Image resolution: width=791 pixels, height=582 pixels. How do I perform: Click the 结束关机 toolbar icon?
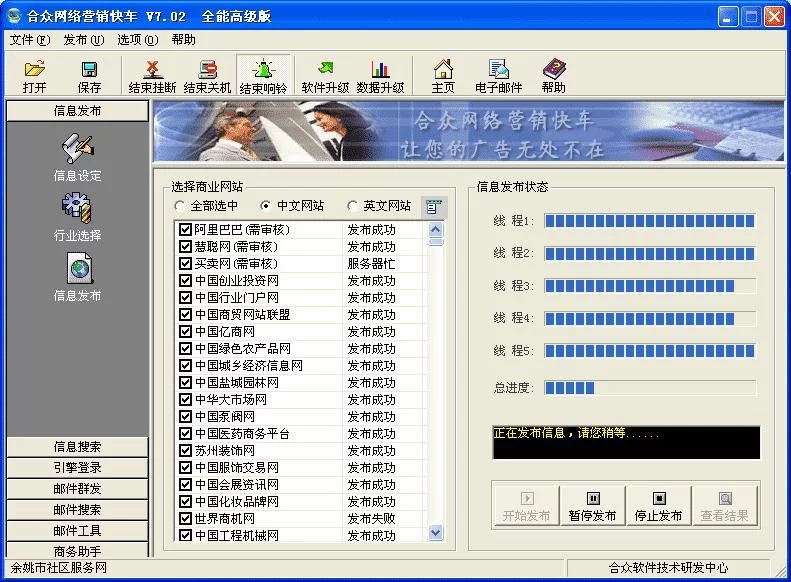pyautogui.click(x=207, y=76)
